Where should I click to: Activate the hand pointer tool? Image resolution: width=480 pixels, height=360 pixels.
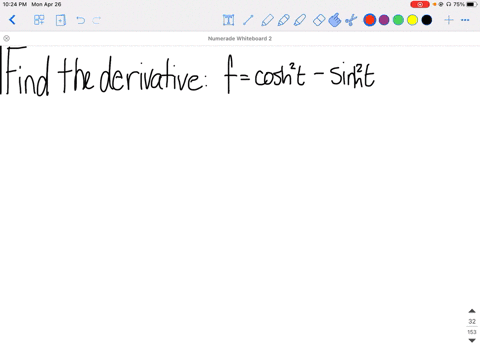click(335, 20)
